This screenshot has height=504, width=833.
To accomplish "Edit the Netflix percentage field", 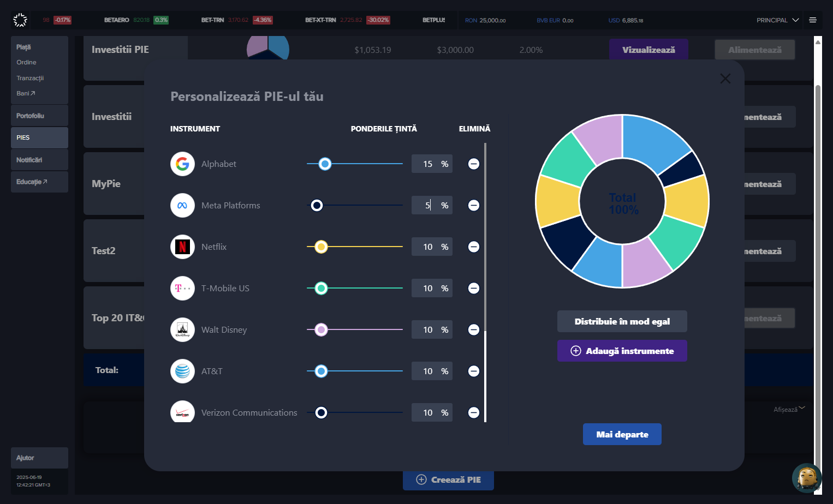I will 432,247.
